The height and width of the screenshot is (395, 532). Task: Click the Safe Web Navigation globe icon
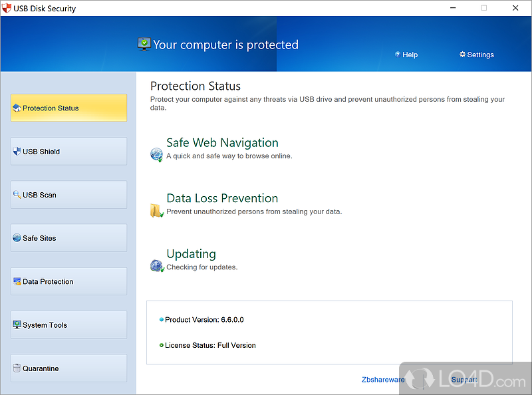[156, 155]
